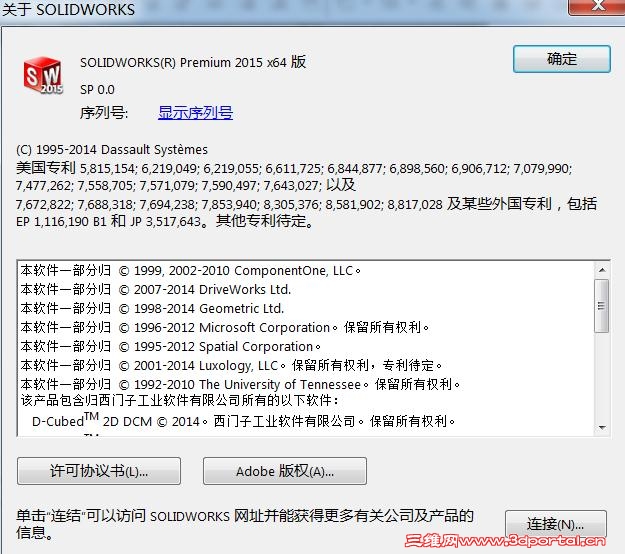Select the Geometric Ltd. copyright line
The image size is (625, 554).
pyautogui.click(x=152, y=308)
